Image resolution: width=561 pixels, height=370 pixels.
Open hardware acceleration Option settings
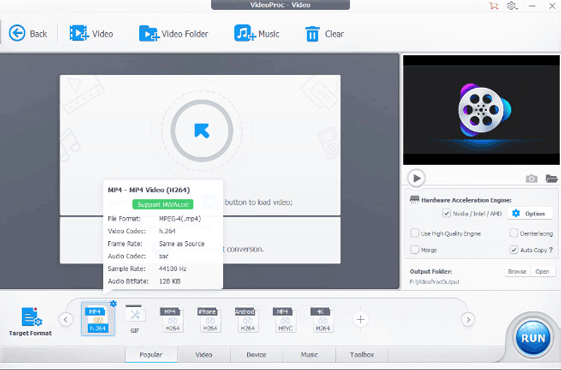(x=529, y=213)
